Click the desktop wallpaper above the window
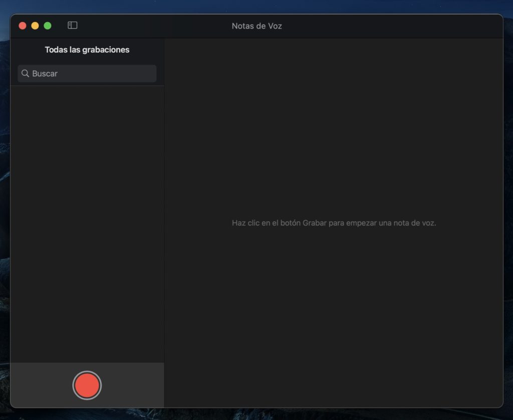This screenshot has width=513, height=420. coord(256,6)
